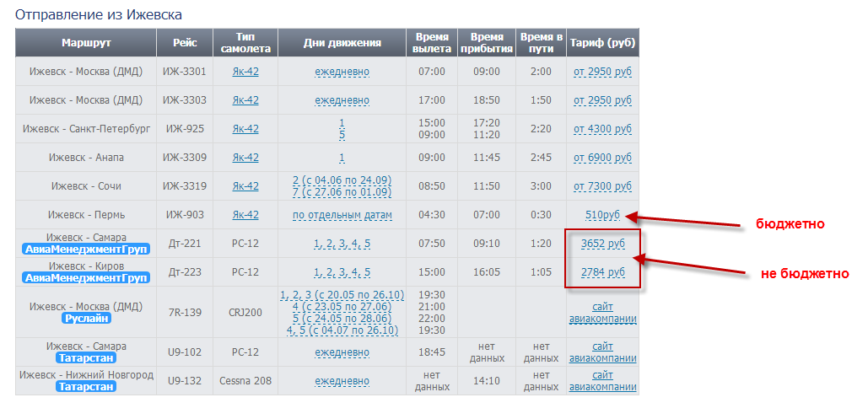Screen dimensions: 868x408
Task: Open 'сайт авиакомпании' link for U9-132
Action: [x=603, y=381]
